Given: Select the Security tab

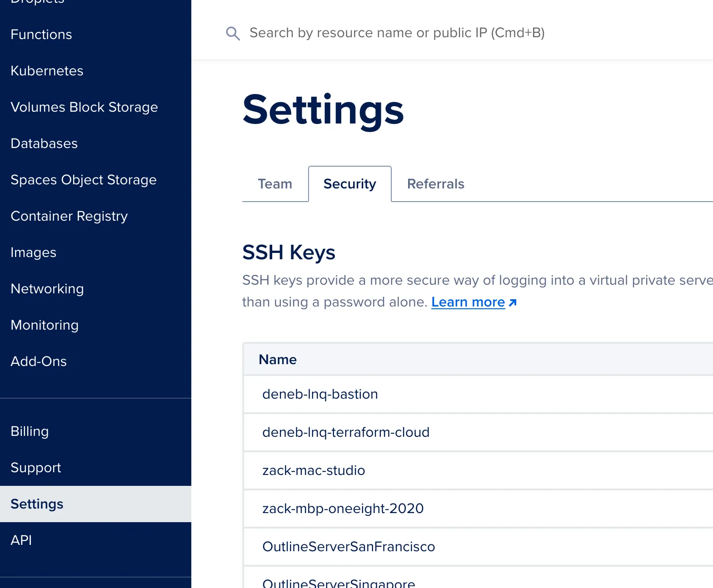Looking at the screenshot, I should pos(349,184).
